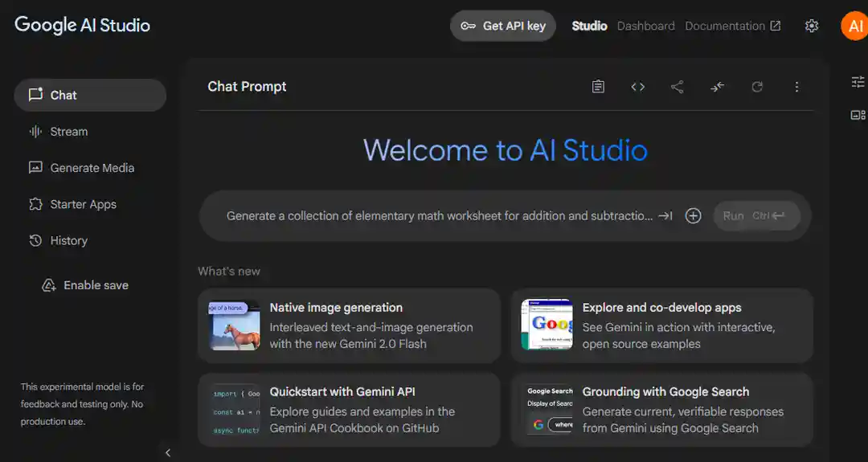Screen dimensions: 868x462
Task: Switch to the Studio tab
Action: click(589, 26)
